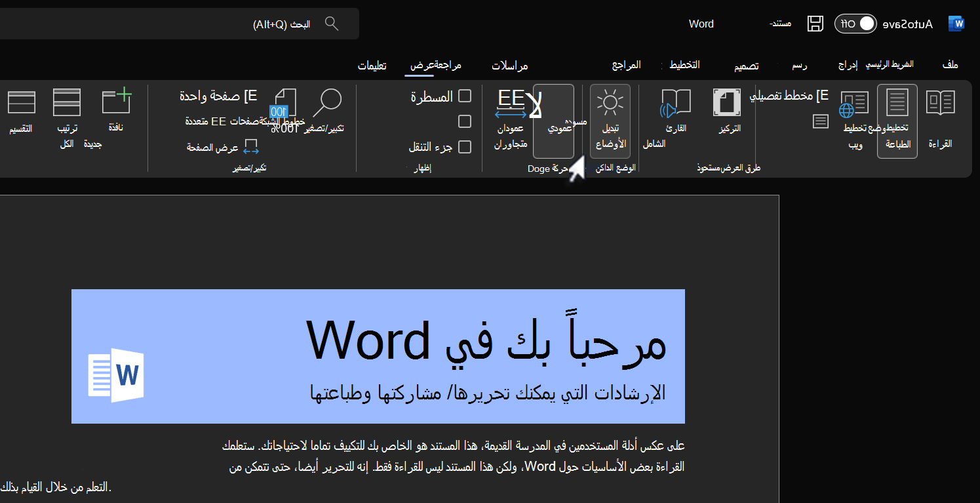Open the Mailings (مراسلات) tab
This screenshot has height=503, width=980.
[x=510, y=66]
